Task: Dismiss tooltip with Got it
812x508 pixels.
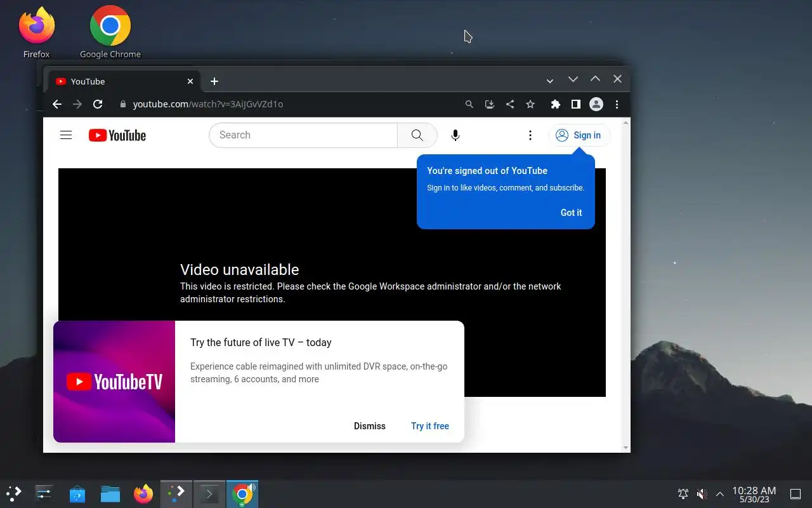Action: click(x=571, y=213)
